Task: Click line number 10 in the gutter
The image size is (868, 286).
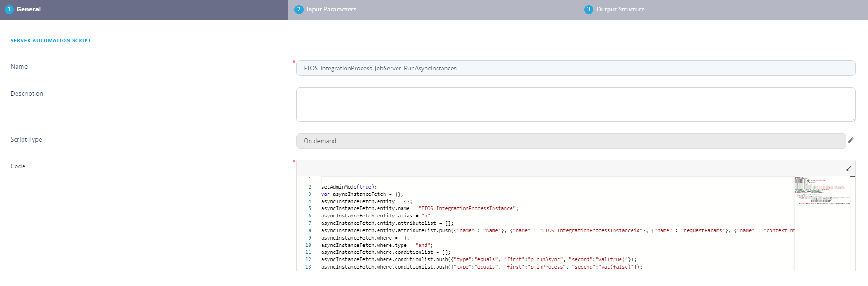Action: click(308, 245)
